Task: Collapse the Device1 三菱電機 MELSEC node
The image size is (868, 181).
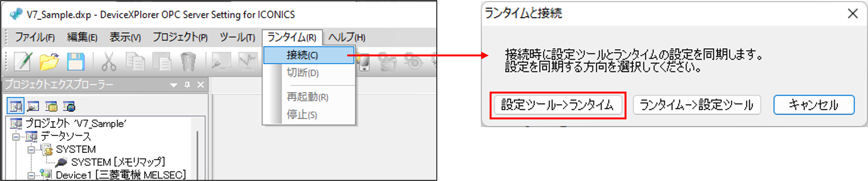Action: [31, 175]
